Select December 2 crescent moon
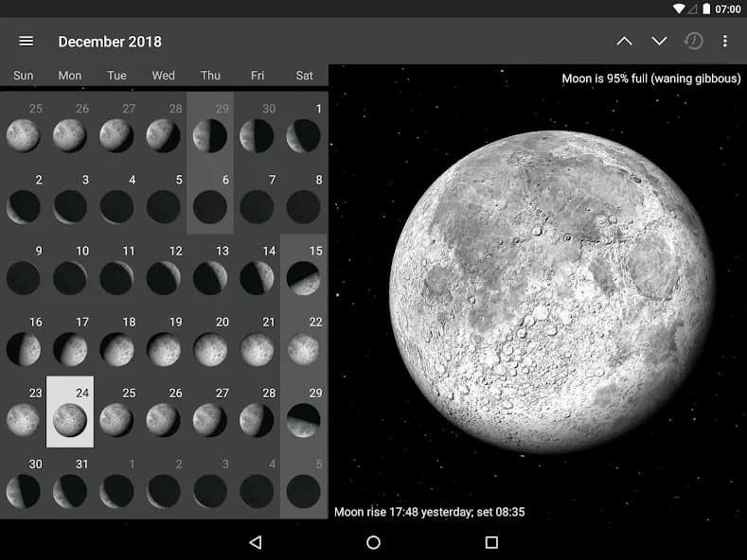The image size is (747, 560). coord(24,199)
